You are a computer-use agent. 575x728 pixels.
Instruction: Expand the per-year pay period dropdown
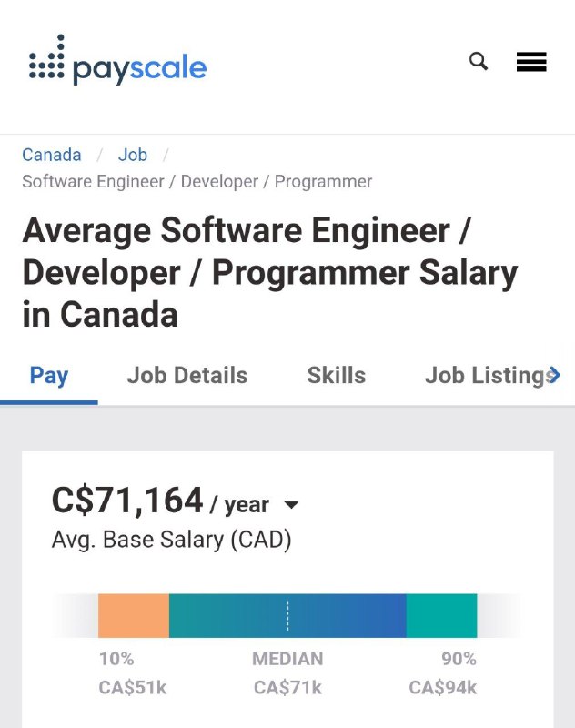coord(291,505)
